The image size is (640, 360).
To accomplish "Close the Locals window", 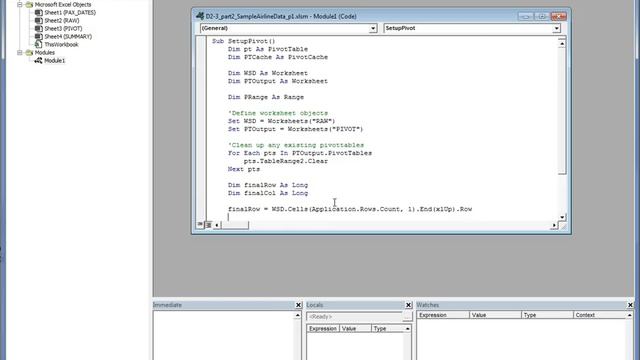I will [x=408, y=305].
